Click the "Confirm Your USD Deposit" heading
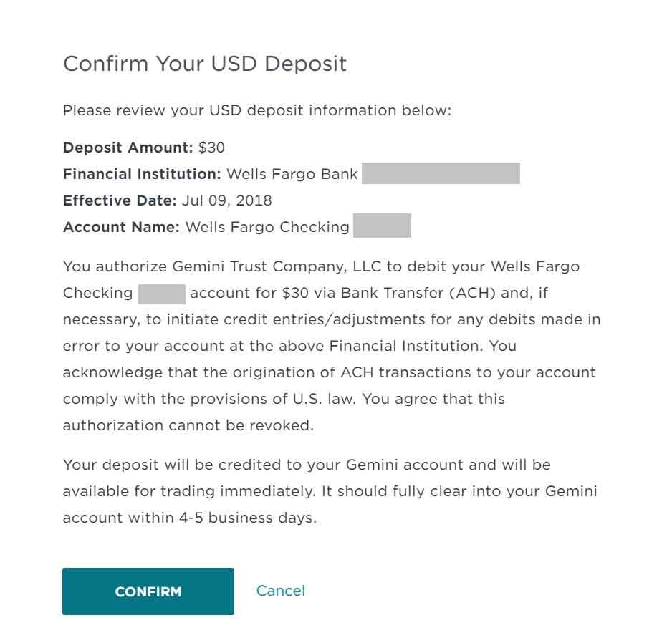 205,64
